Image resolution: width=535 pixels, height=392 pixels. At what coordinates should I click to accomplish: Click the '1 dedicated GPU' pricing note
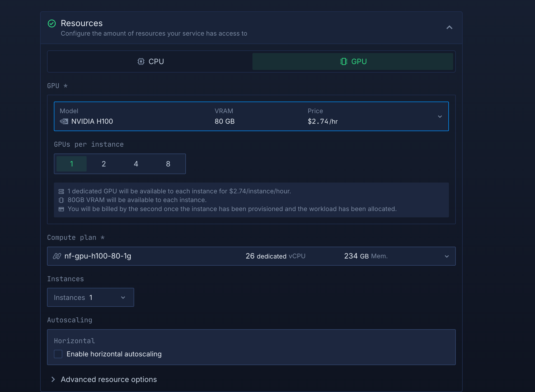(179, 191)
